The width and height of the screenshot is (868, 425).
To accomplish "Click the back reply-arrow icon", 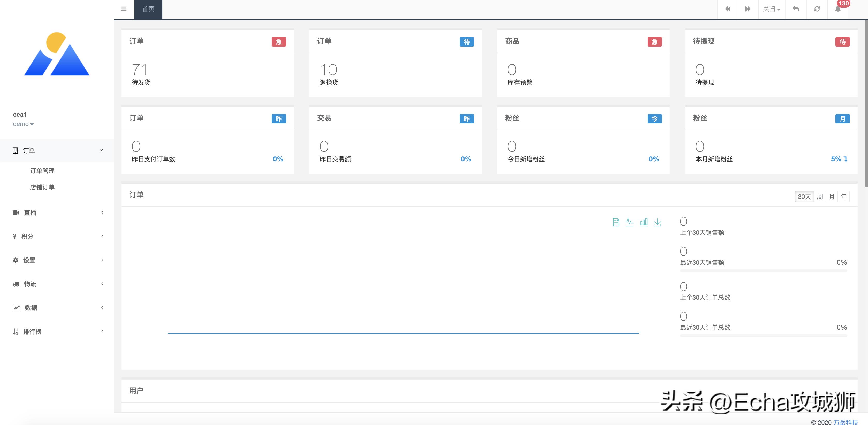I will point(796,9).
